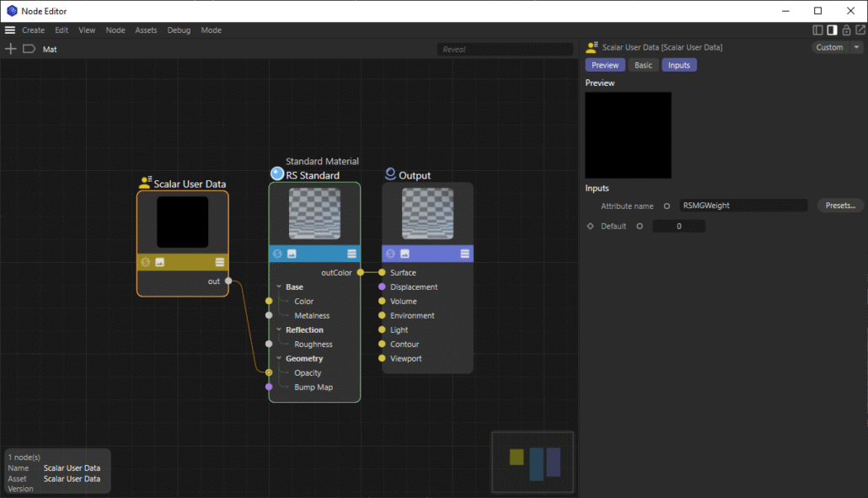Click the preview image icon on Scalar User Data node

[160, 262]
